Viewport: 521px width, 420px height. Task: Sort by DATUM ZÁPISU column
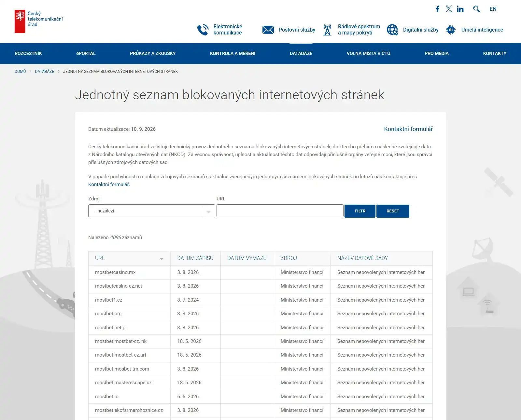tap(195, 258)
